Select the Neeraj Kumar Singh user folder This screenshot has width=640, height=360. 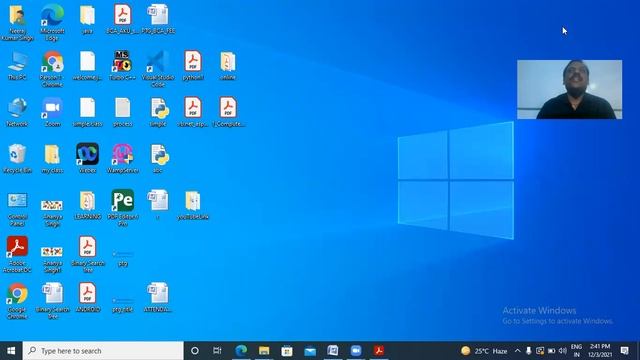coord(17,22)
